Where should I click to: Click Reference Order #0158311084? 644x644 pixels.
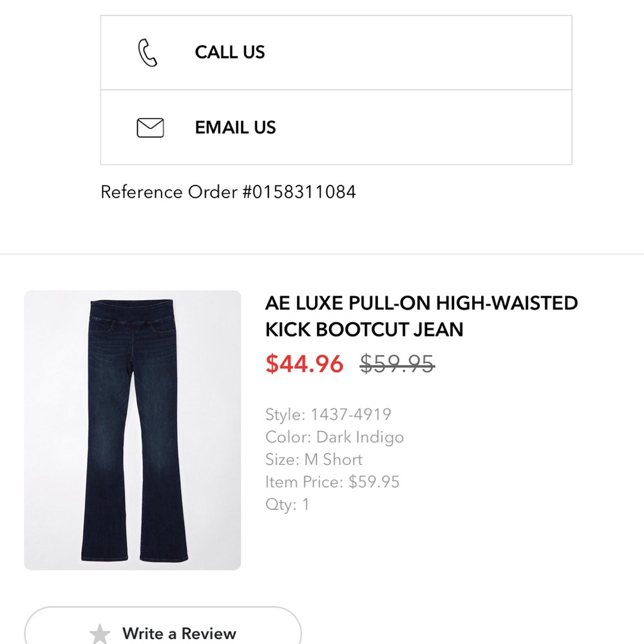(227, 192)
